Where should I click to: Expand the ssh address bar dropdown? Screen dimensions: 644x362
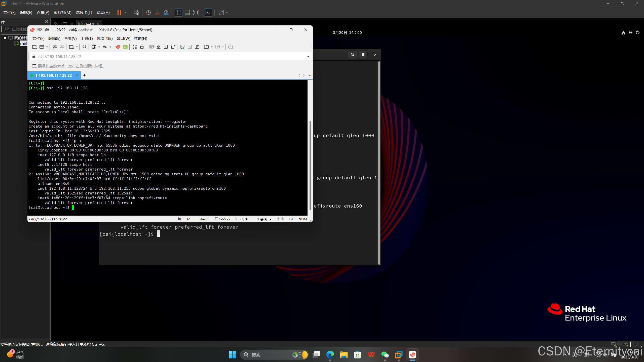308,57
